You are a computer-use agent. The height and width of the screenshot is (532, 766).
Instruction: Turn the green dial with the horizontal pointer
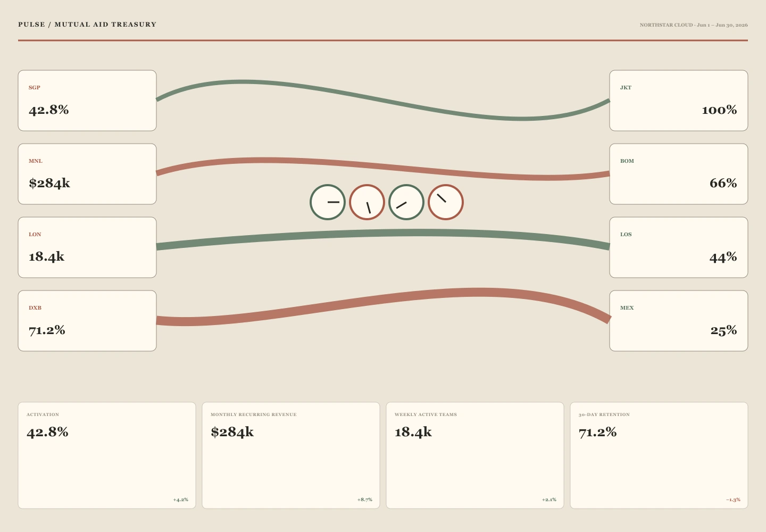point(328,202)
